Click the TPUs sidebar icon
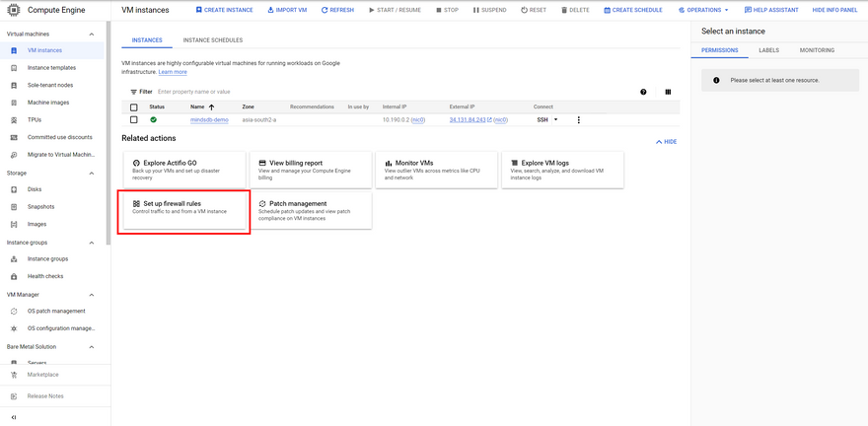Image resolution: width=868 pixels, height=426 pixels. tap(14, 119)
